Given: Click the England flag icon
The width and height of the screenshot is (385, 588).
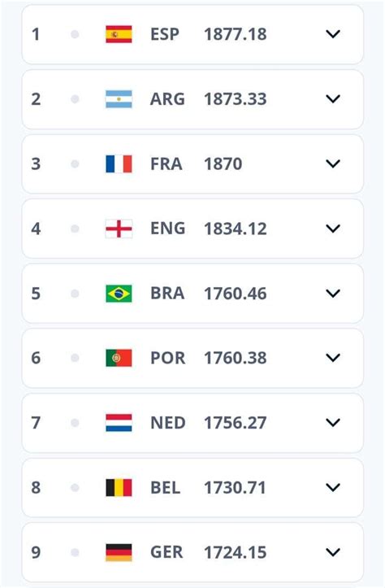Looking at the screenshot, I should [119, 229].
